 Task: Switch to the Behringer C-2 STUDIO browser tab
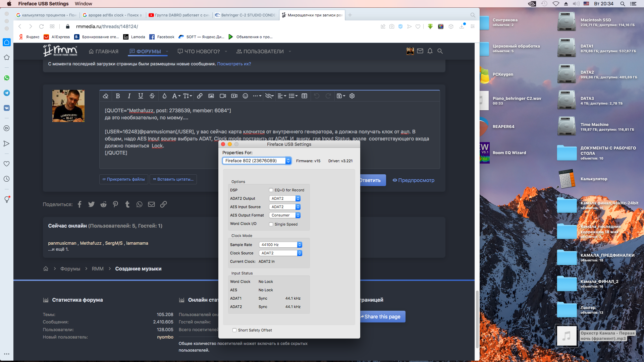pos(246,15)
